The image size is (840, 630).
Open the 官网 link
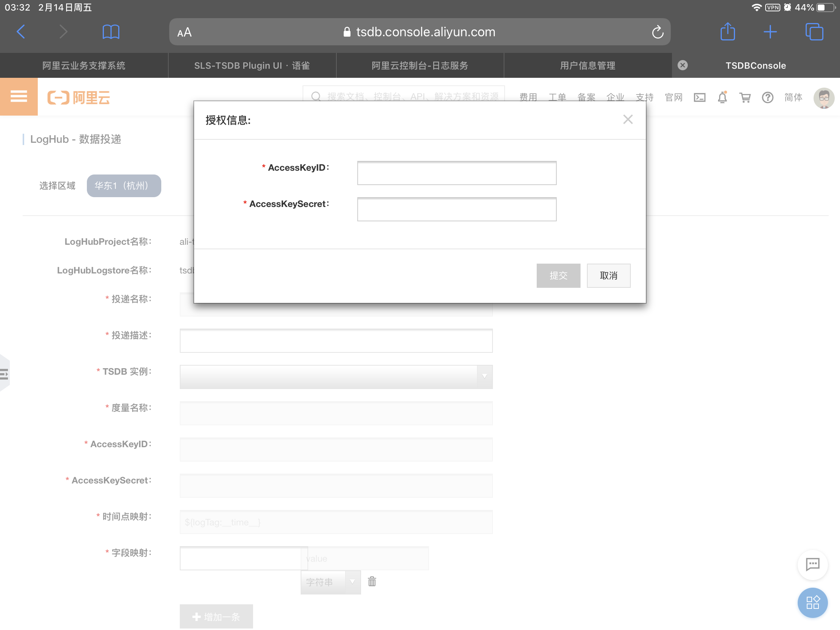[x=674, y=97]
